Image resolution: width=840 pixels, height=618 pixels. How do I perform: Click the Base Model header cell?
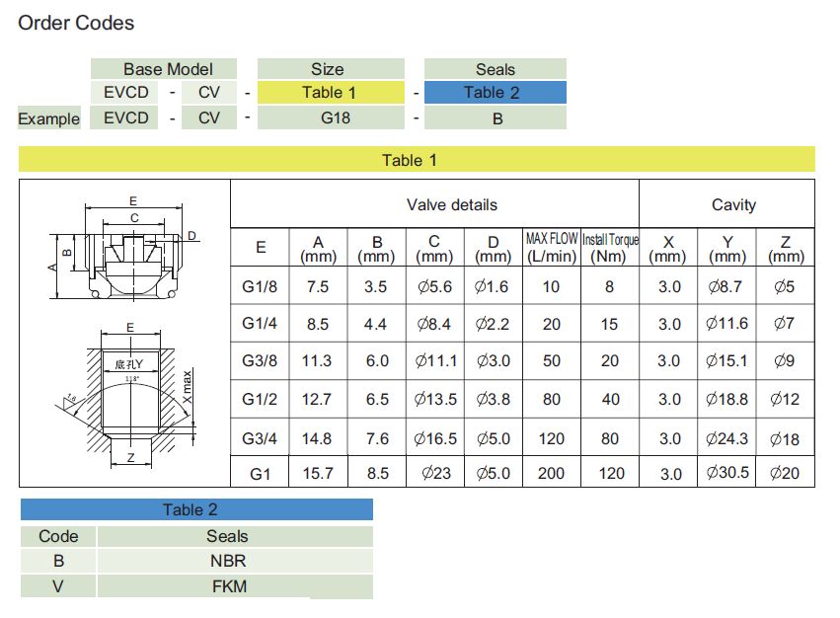pyautogui.click(x=167, y=69)
